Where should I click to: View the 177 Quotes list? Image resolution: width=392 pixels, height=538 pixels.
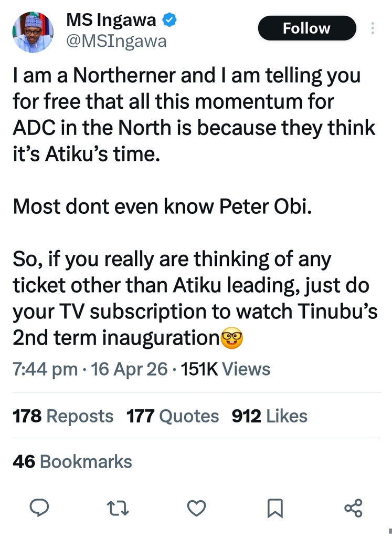[173, 416]
